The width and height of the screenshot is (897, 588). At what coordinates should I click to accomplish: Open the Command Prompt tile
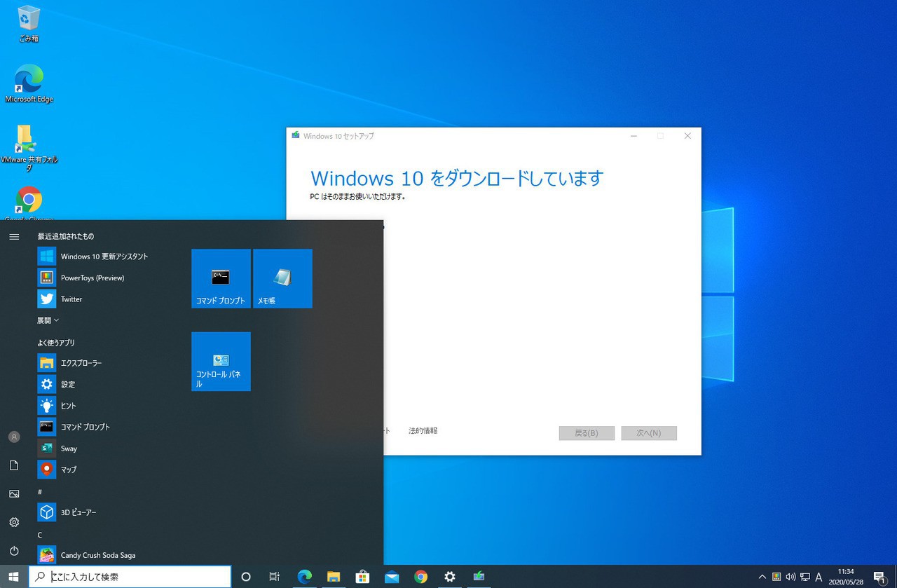click(x=221, y=278)
